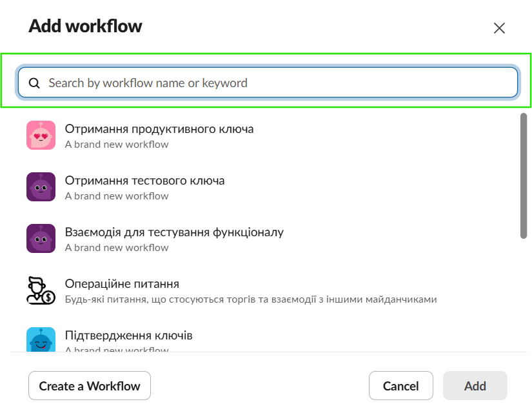This screenshot has height=413, width=532.
Task: Select the Підтвердження ключів workflow title
Action: [x=128, y=335]
